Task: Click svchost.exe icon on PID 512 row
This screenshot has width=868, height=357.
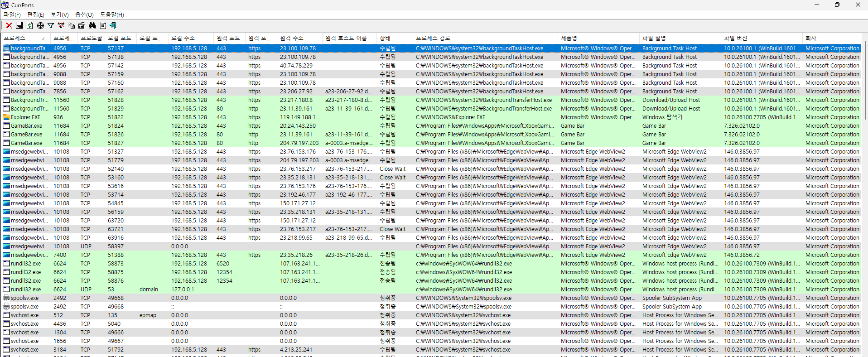Action: [6, 315]
